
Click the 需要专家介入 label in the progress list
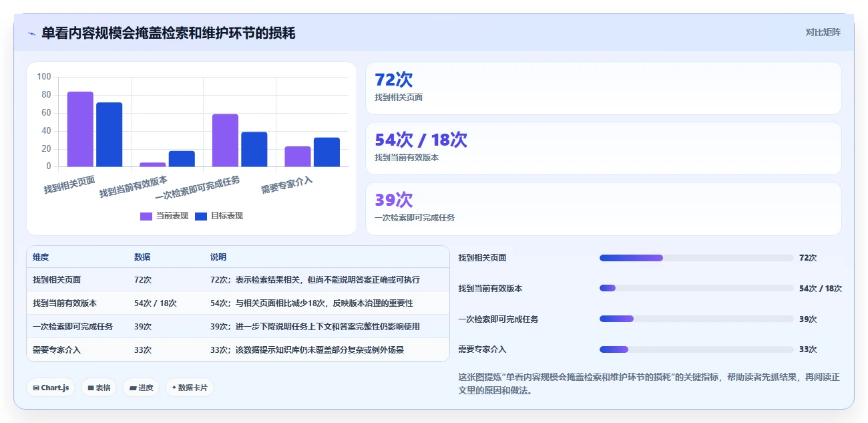pyautogui.click(x=482, y=349)
